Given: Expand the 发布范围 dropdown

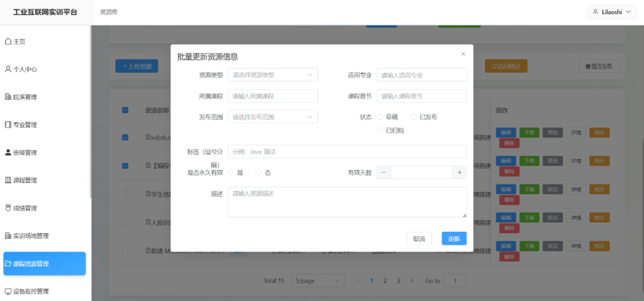Looking at the screenshot, I should pyautogui.click(x=272, y=117).
